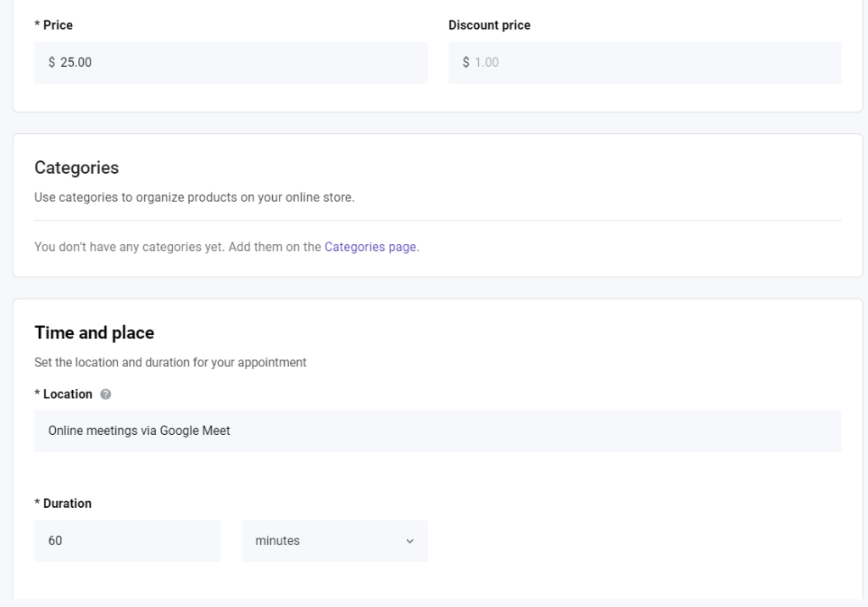
Task: Expand the chevron on the minutes selector
Action: (x=410, y=540)
